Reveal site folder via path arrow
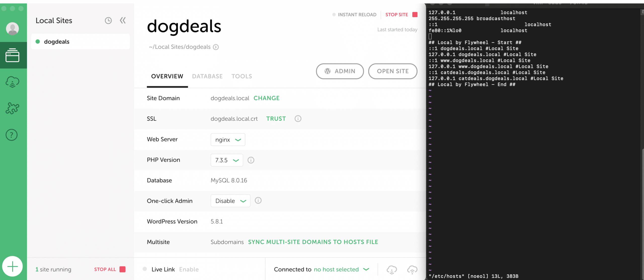The width and height of the screenshot is (644, 280). tap(216, 47)
